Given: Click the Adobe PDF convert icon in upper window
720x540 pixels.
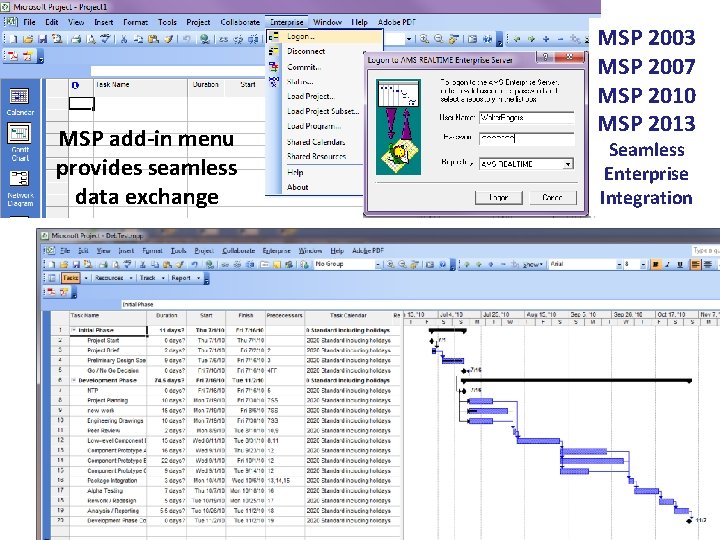Looking at the screenshot, I should click(x=13, y=56).
